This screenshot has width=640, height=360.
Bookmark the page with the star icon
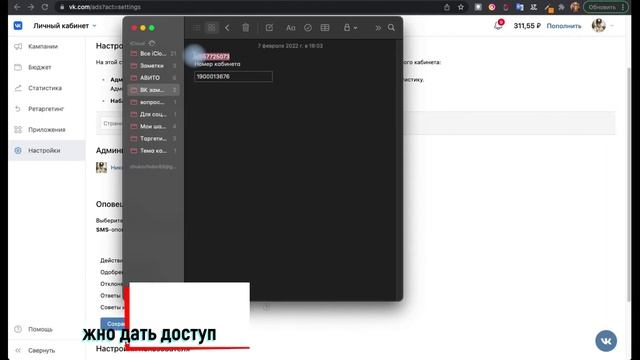461,7
